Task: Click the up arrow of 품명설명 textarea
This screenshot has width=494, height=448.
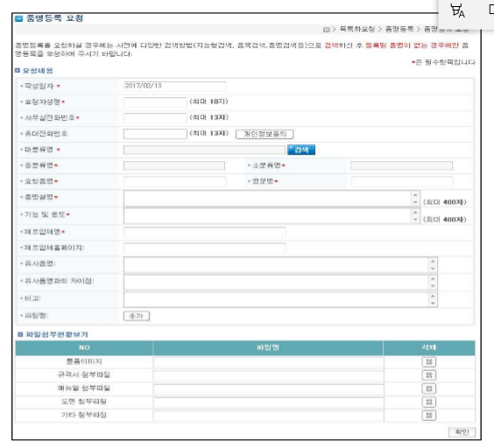Action: [415, 195]
